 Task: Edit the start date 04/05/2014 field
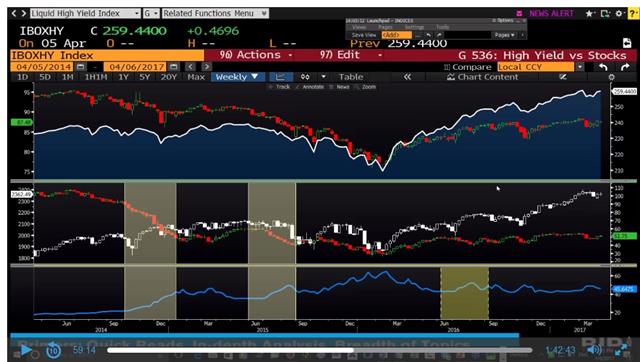pos(42,67)
